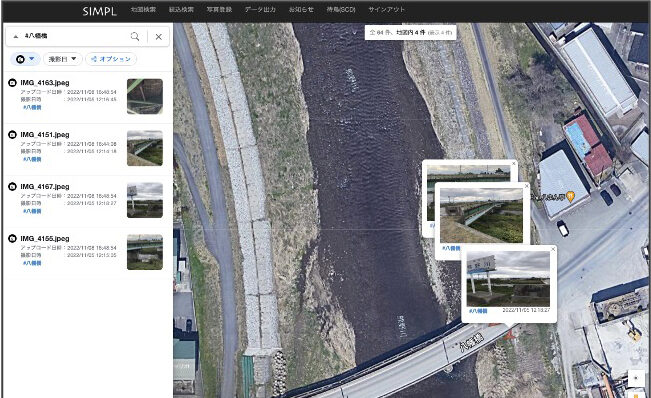Close the topmost bridge photo popup

pyautogui.click(x=514, y=164)
